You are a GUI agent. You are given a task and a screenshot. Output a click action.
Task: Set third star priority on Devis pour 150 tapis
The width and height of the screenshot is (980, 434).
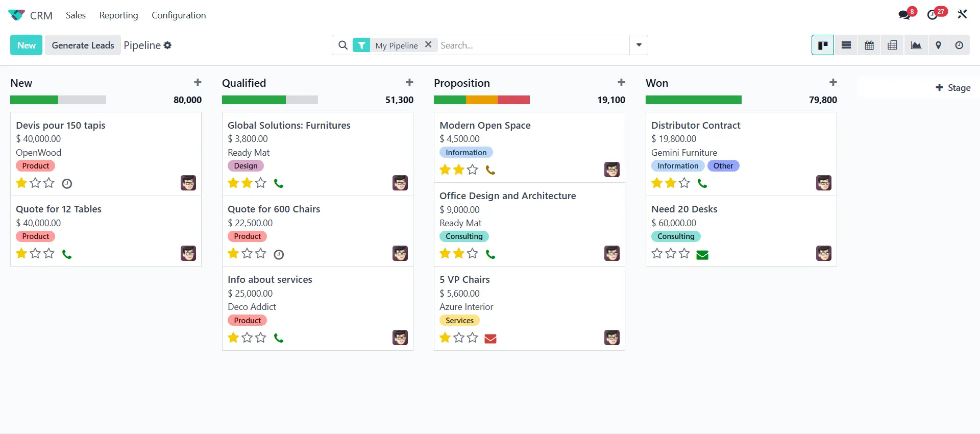pyautogui.click(x=49, y=183)
